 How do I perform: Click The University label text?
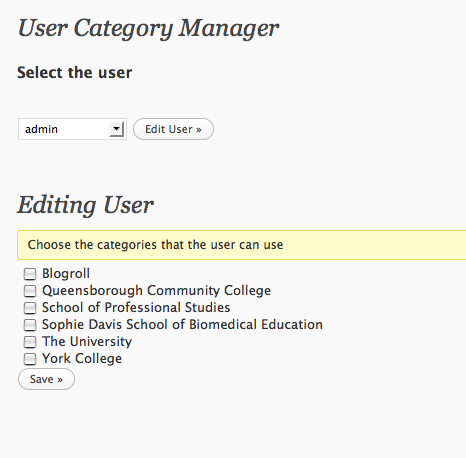87,342
